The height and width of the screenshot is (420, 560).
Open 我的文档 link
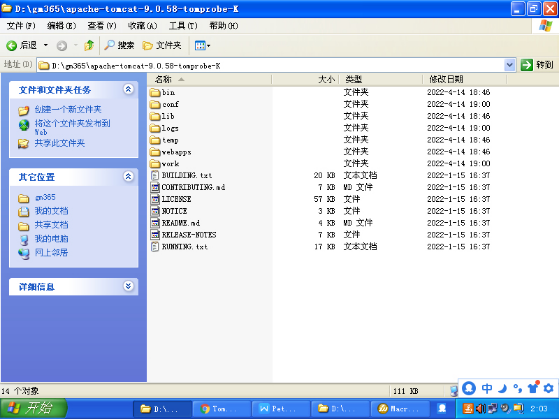[x=51, y=211]
